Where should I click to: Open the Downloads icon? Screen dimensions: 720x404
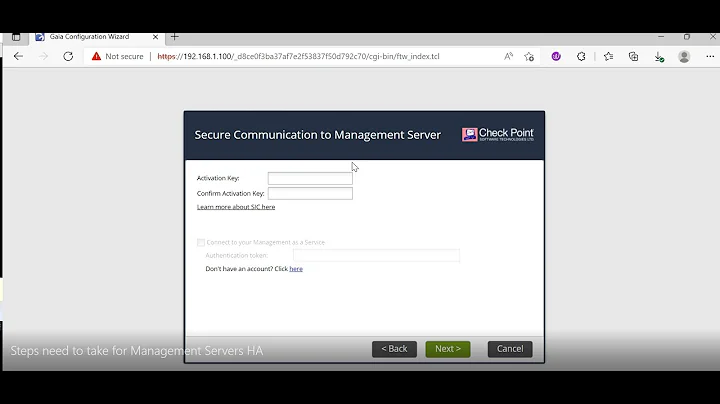click(658, 56)
